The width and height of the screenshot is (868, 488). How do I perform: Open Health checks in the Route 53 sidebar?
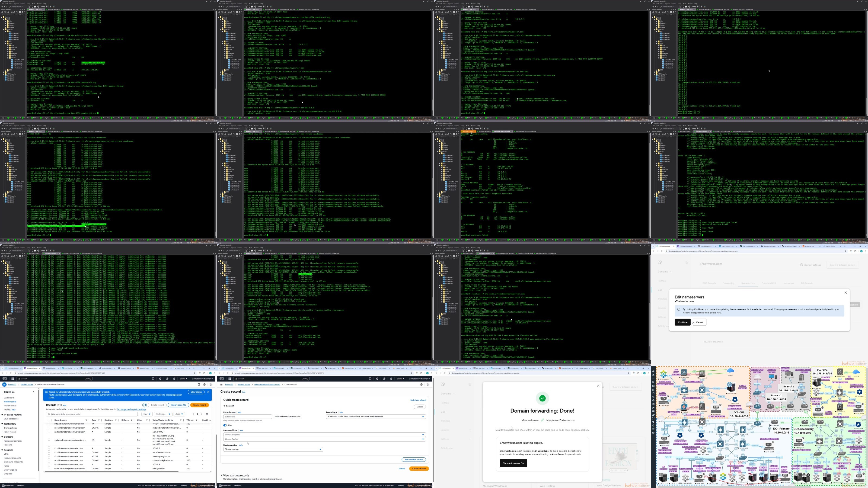click(x=10, y=406)
